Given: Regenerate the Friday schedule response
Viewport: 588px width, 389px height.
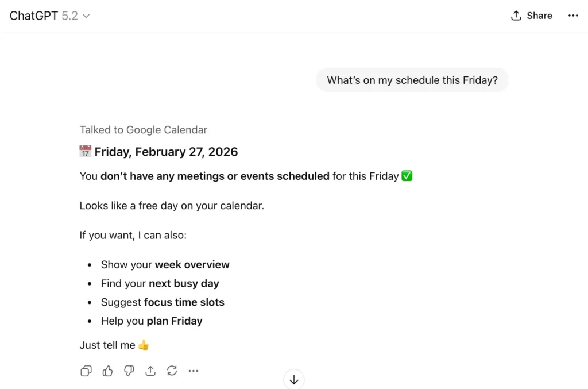Looking at the screenshot, I should [x=172, y=371].
